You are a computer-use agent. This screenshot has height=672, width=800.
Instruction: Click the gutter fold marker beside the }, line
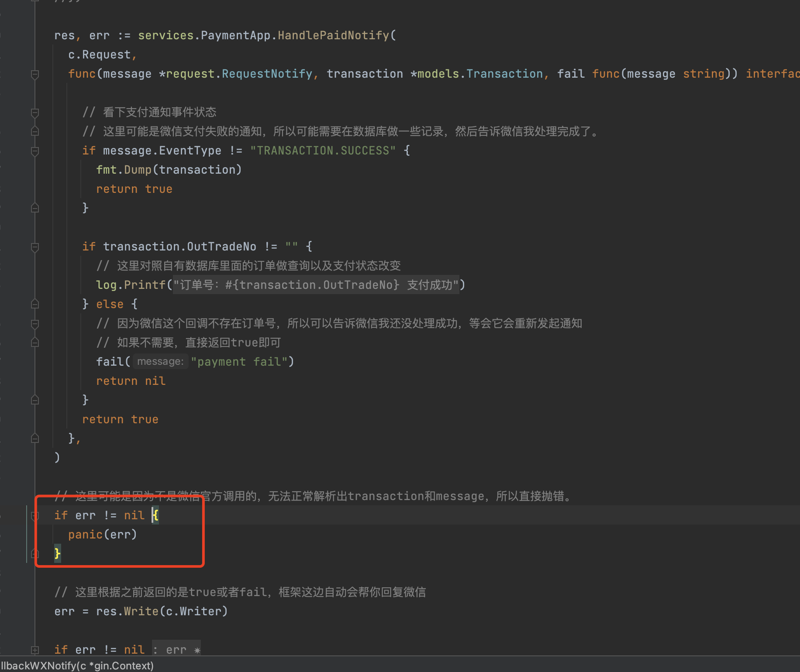(x=35, y=438)
